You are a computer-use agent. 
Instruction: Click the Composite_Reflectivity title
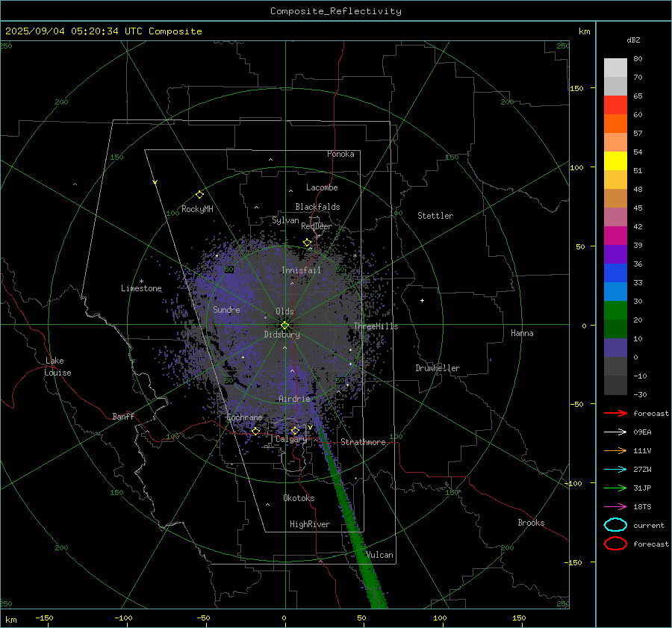[335, 11]
